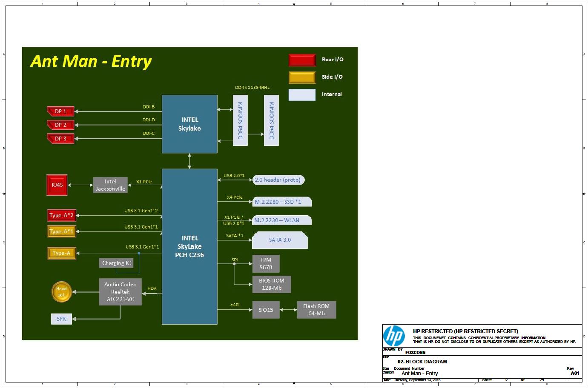
Task: Click the INTEL SkyLake PCH C236 block
Action: (x=189, y=247)
